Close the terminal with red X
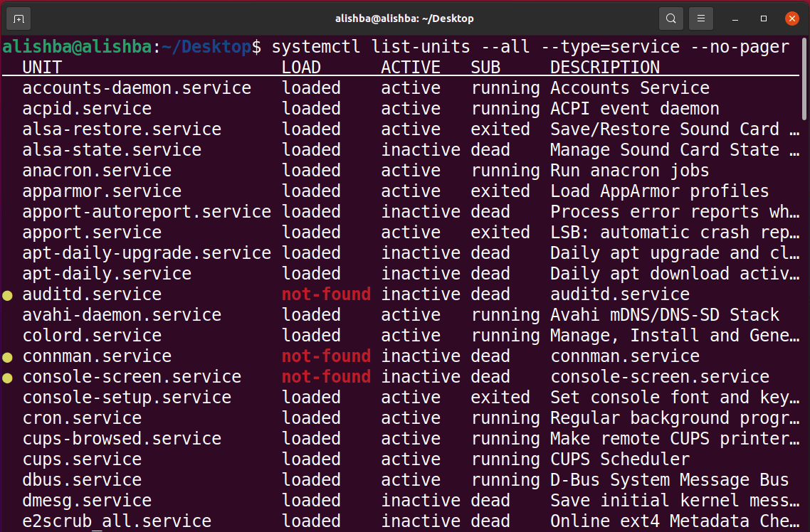810x532 pixels. point(792,18)
